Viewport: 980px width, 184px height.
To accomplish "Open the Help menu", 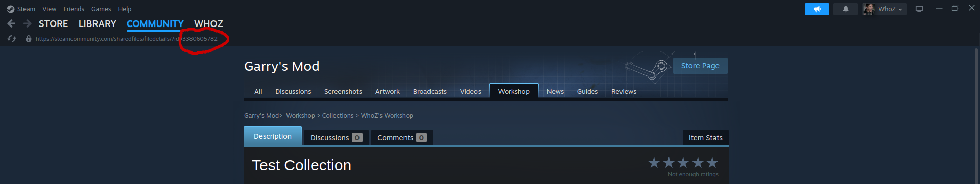I will point(125,9).
